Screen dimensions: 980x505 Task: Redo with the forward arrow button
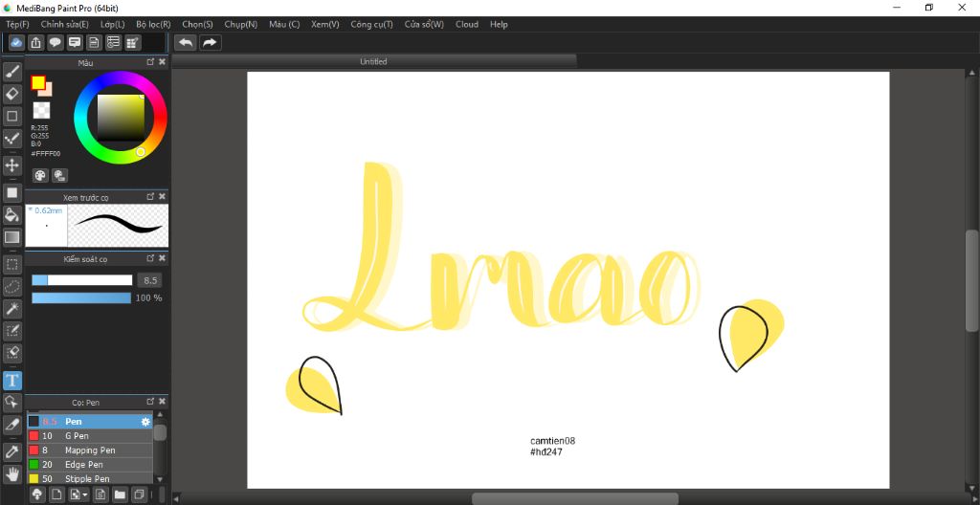coord(210,42)
